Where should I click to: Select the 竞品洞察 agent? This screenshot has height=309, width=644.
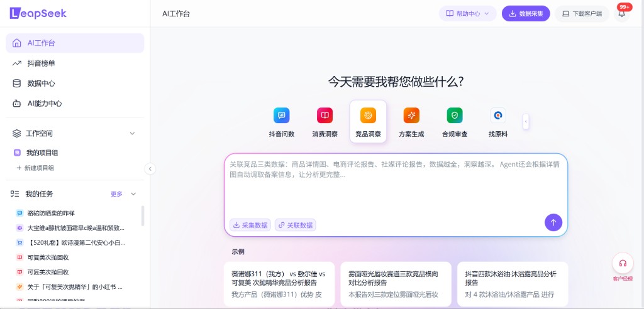pyautogui.click(x=368, y=121)
